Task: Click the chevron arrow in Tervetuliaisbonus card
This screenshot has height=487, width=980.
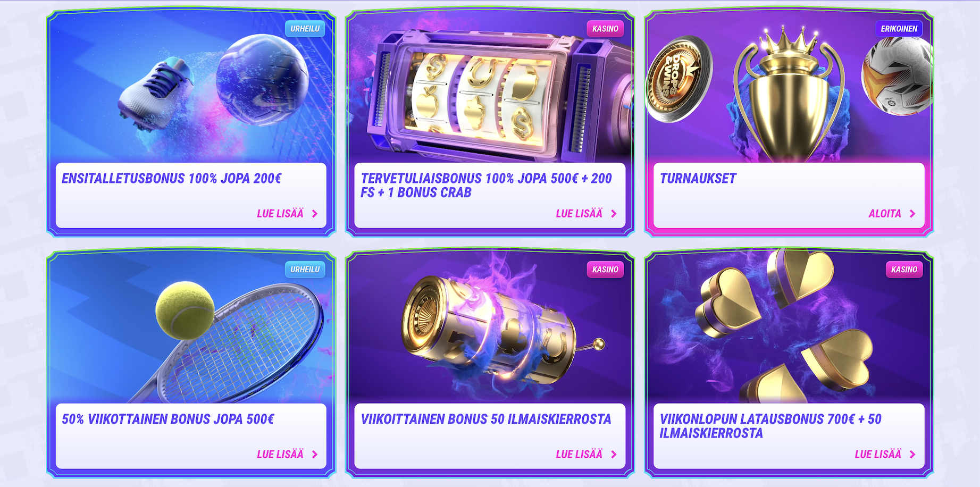Action: (614, 214)
